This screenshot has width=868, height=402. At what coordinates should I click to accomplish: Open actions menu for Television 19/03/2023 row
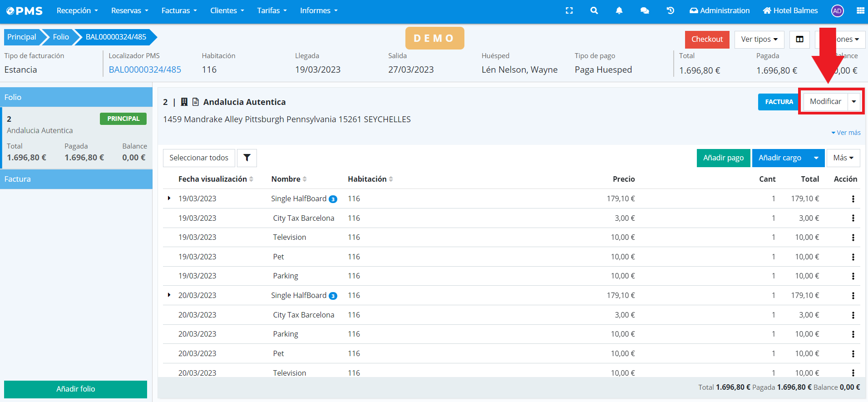click(x=853, y=238)
